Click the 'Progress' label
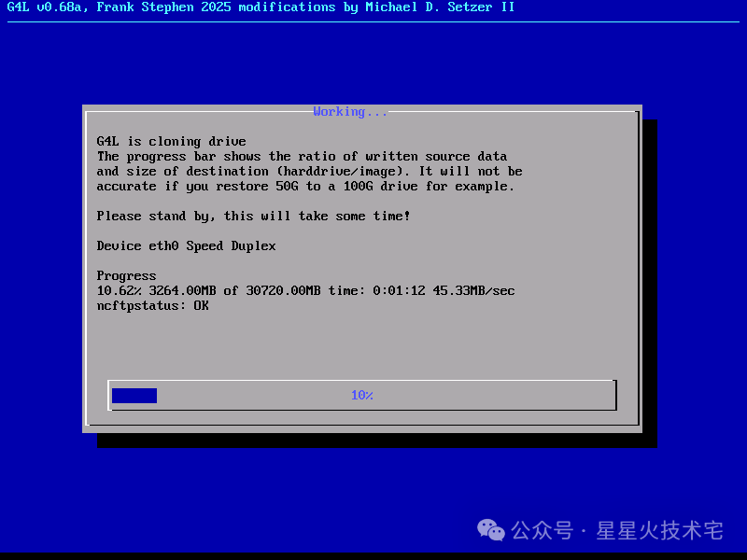 click(126, 276)
